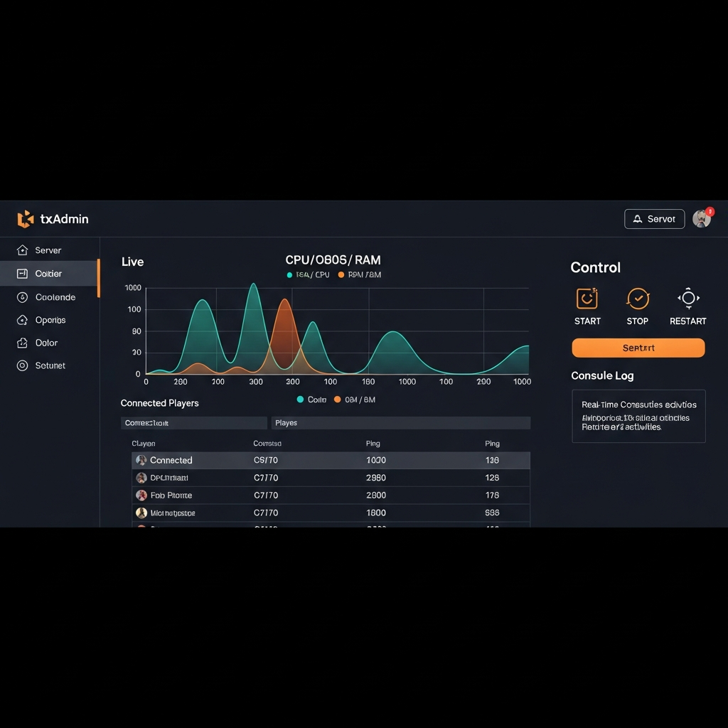Click the Start control icon
Image resolution: width=728 pixels, height=728 pixels.
[x=587, y=299]
